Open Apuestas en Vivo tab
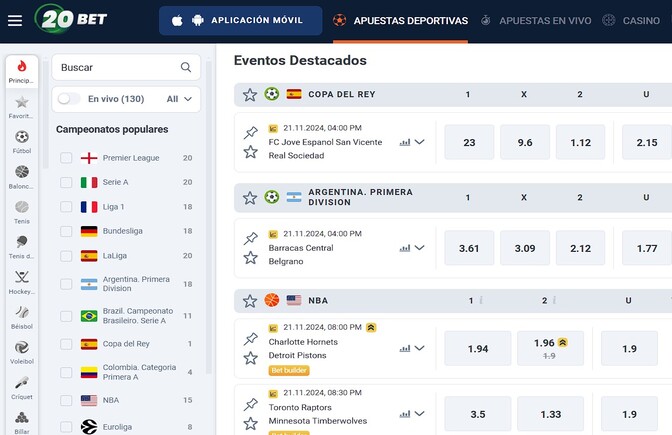The width and height of the screenshot is (672, 435). click(x=536, y=21)
